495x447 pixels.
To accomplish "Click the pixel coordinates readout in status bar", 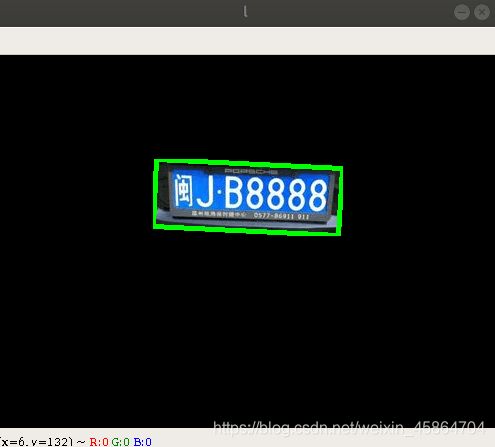I will 36,442.
